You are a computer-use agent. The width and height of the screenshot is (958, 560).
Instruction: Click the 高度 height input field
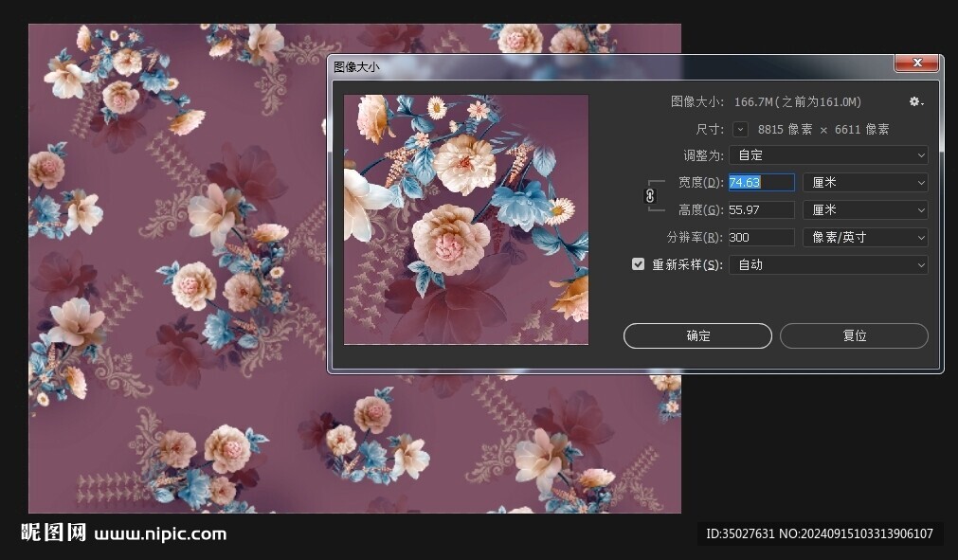[x=760, y=210]
